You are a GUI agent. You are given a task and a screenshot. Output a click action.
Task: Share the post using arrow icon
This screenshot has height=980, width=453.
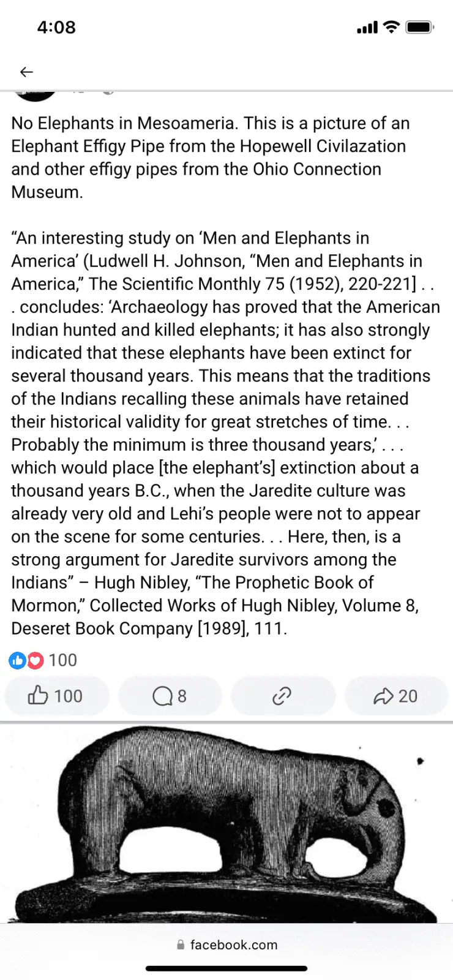[x=395, y=696]
